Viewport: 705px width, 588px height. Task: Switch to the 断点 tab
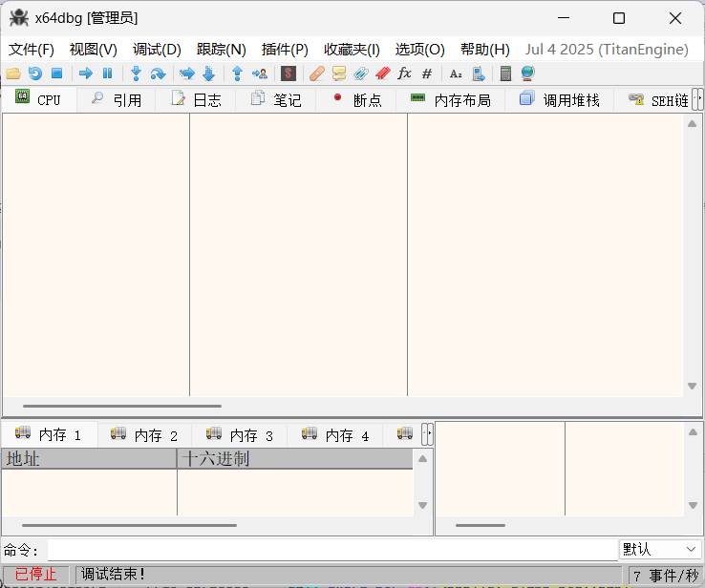pyautogui.click(x=356, y=99)
